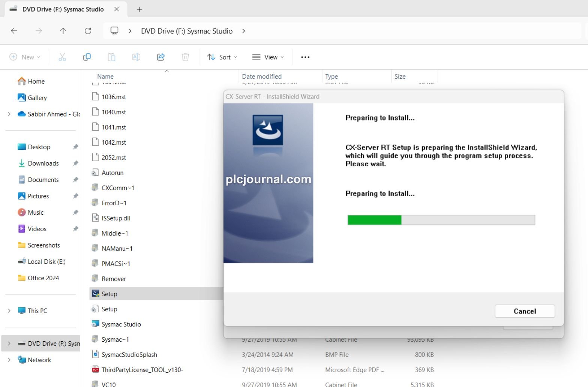Select the file 1041.mst

tap(114, 127)
